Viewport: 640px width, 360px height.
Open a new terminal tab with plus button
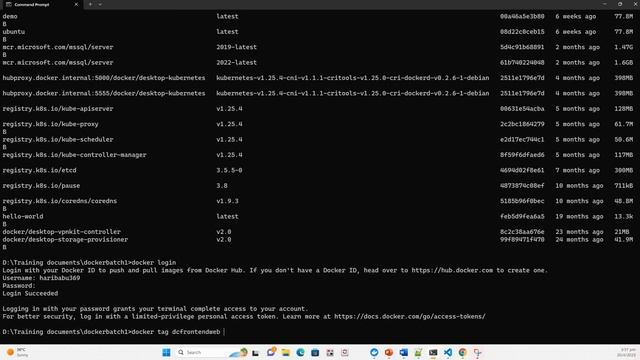point(90,4)
